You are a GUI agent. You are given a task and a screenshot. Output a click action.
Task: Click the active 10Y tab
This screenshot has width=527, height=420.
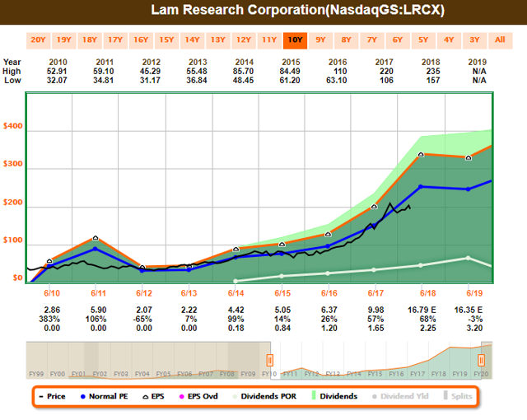tap(295, 40)
